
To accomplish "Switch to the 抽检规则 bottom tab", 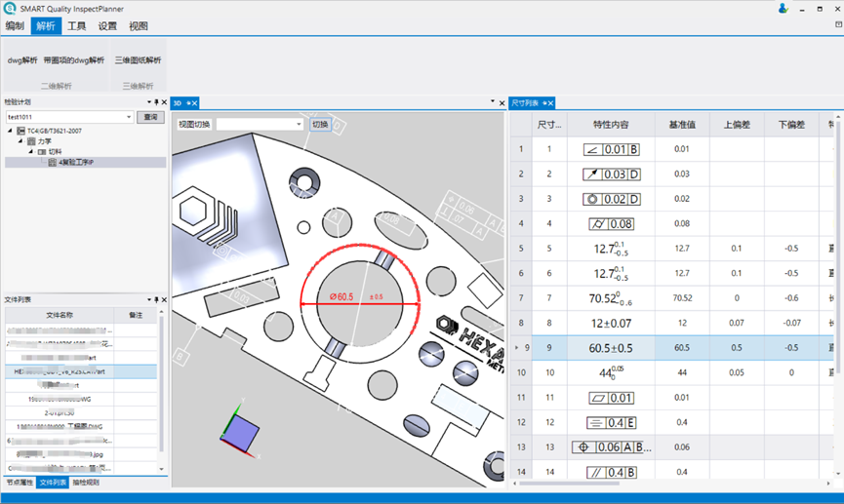I will 86,483.
